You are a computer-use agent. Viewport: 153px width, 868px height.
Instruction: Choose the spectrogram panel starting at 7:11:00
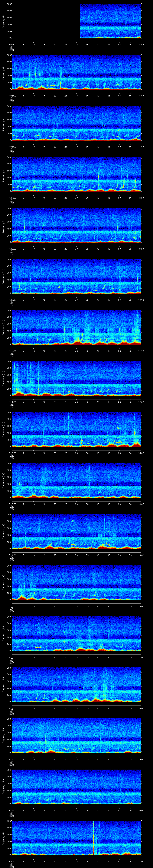pyautogui.click(x=77, y=378)
